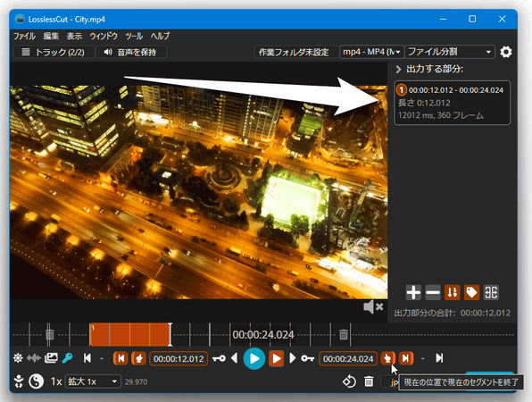
Task: Click the start time field 00:00:12.012
Action: [x=179, y=358]
